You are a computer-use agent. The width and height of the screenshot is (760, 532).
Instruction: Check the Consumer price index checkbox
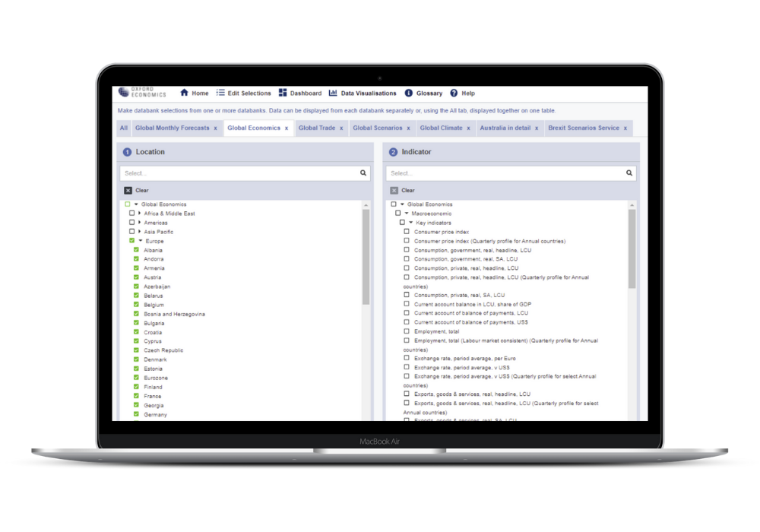click(407, 232)
